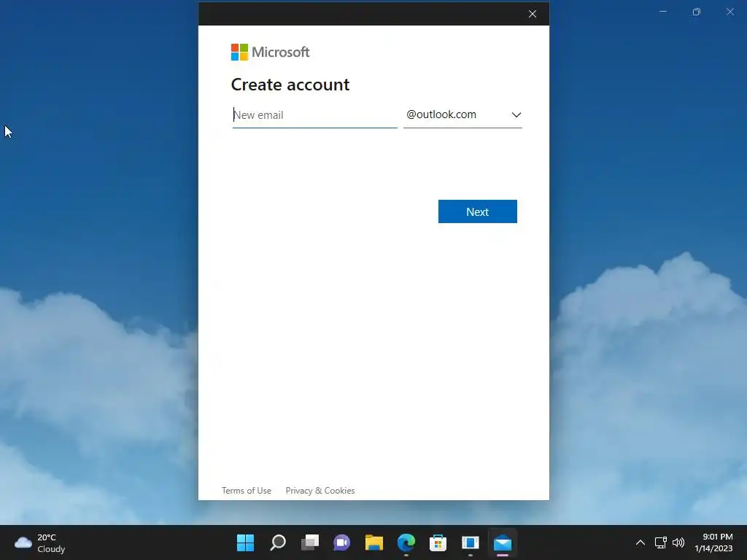Open the Privacy & Cookies link

click(320, 491)
